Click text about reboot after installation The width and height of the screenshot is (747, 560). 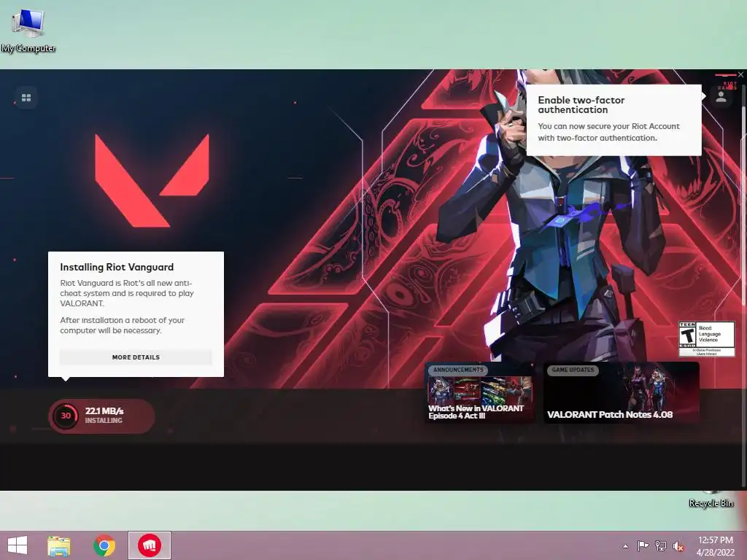tap(122, 325)
